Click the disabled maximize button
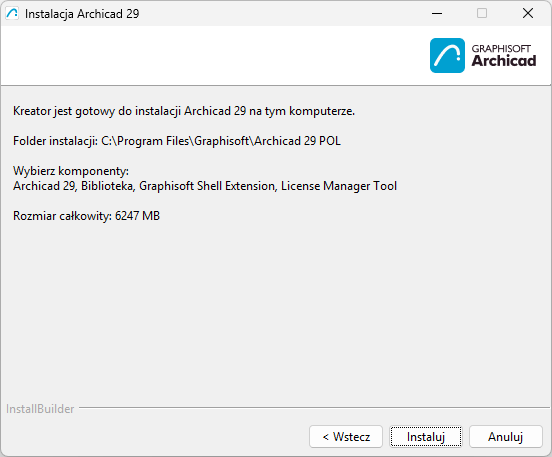The height and width of the screenshot is (457, 552). point(482,13)
